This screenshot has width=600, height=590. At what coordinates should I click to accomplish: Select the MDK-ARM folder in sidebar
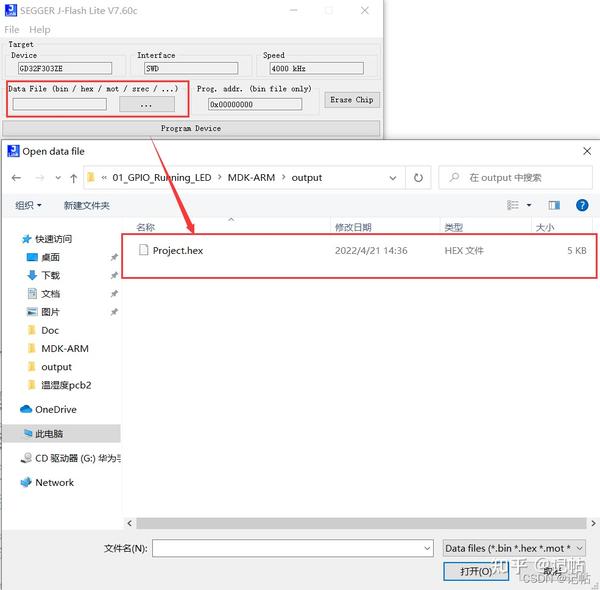[57, 348]
